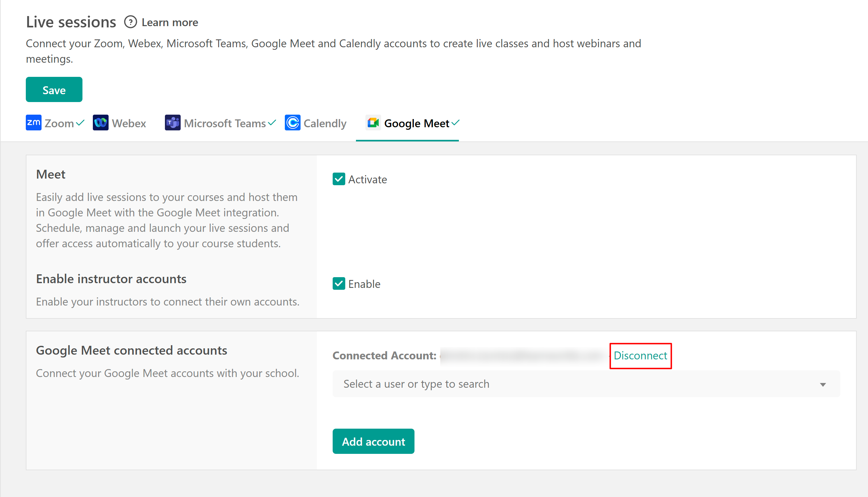
Task: Click the Zoom logo icon
Action: pyautogui.click(x=33, y=123)
